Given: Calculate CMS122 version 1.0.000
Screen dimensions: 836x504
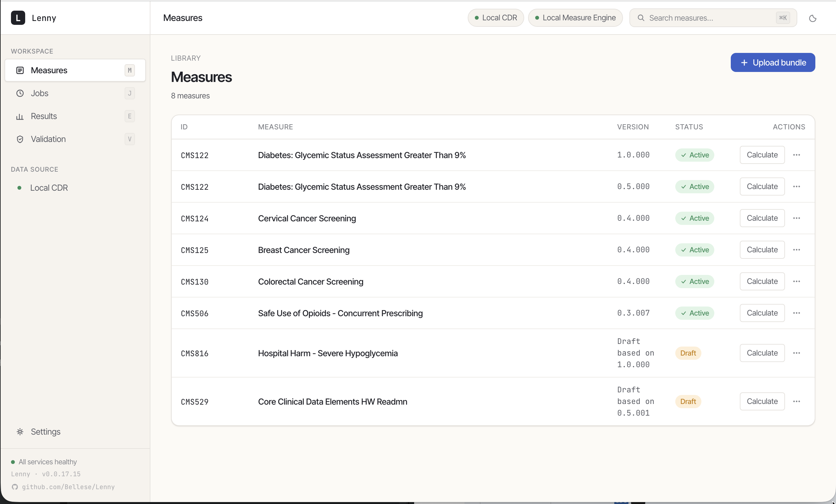Looking at the screenshot, I should pos(762,155).
